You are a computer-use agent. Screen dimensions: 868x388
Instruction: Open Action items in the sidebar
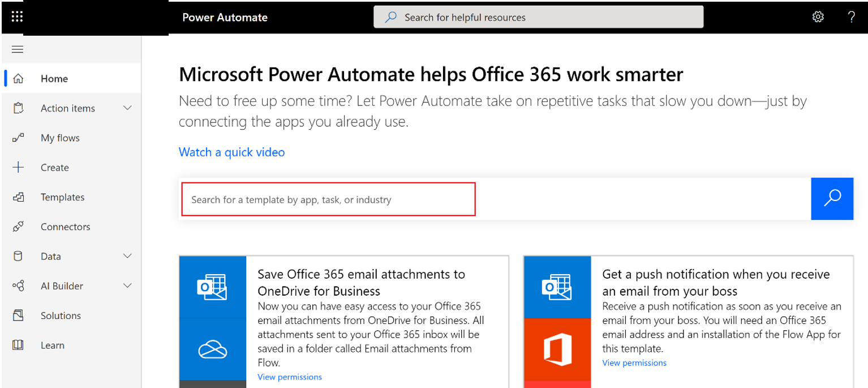(x=71, y=108)
